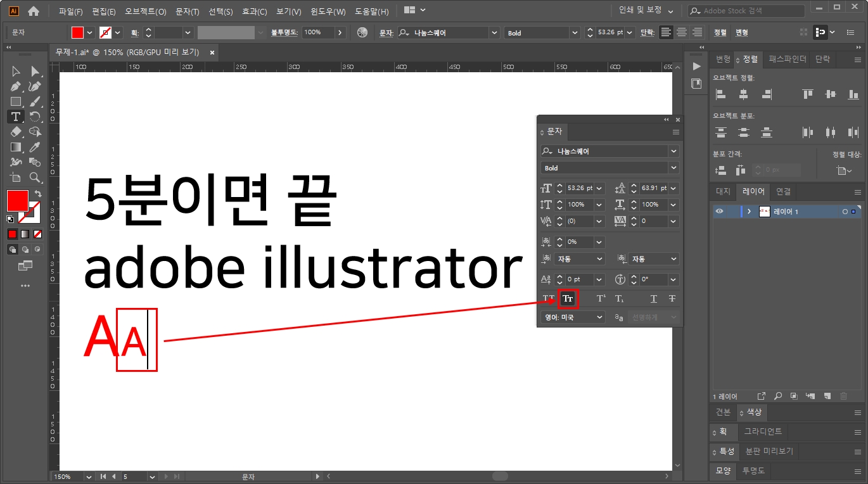Click horizontal distribute center icon

[830, 132]
